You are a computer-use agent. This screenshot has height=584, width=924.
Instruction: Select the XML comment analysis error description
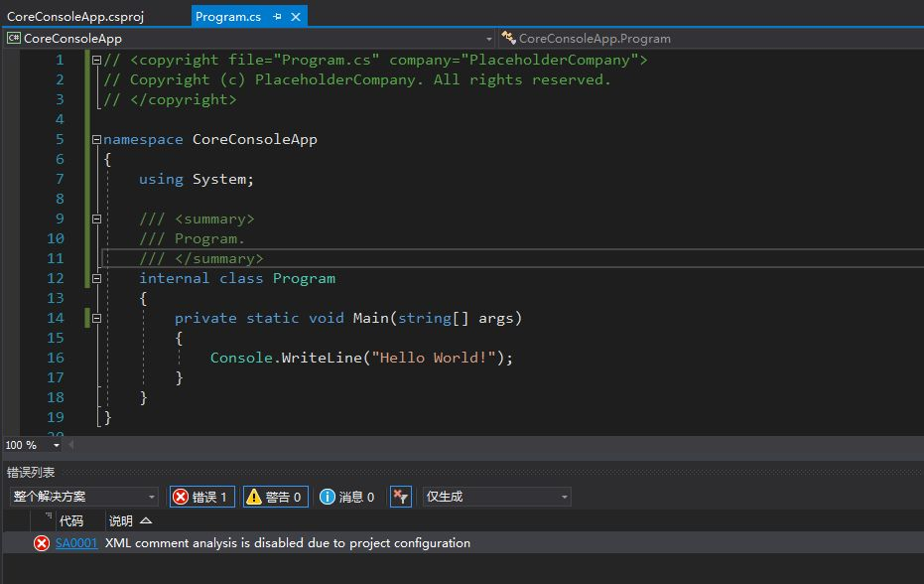pyautogui.click(x=288, y=543)
